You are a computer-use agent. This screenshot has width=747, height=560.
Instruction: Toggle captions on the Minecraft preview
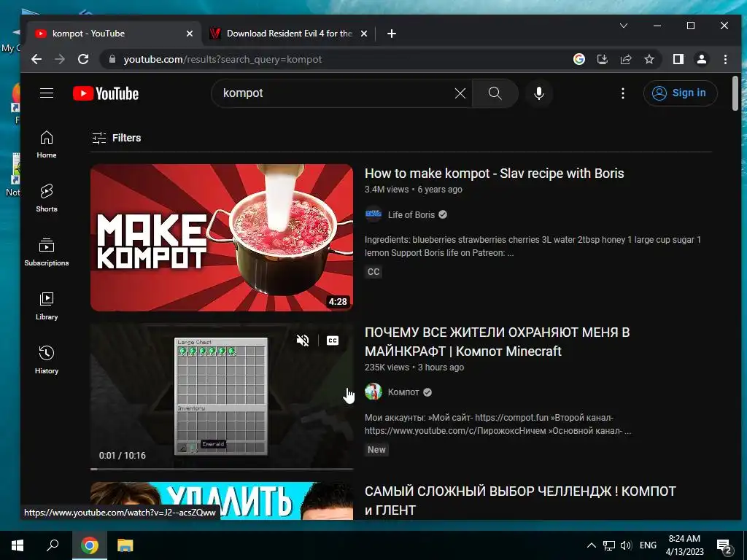pos(333,341)
